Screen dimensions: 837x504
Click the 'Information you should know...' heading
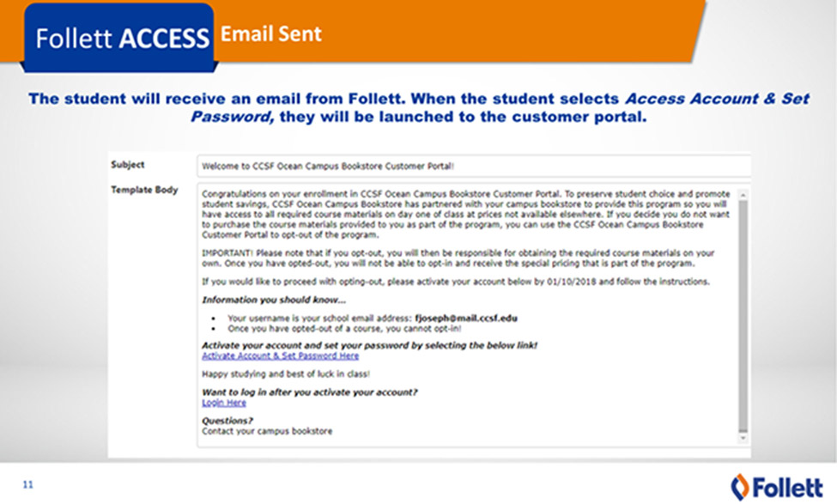click(x=274, y=300)
